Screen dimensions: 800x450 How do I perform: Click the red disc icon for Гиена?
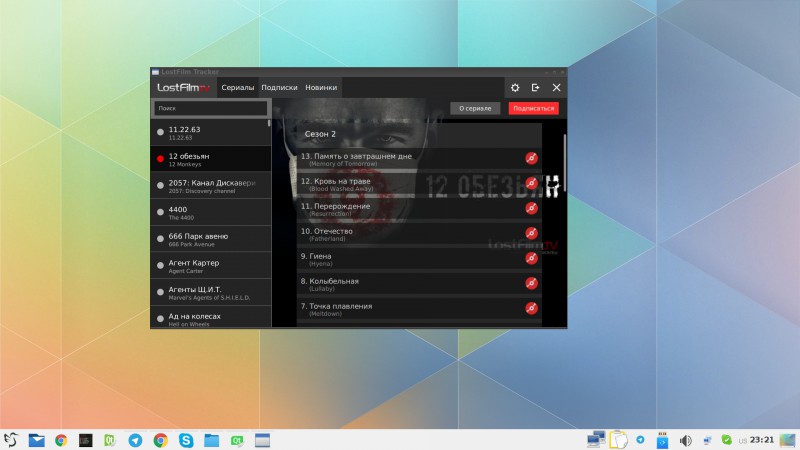pyautogui.click(x=531, y=258)
